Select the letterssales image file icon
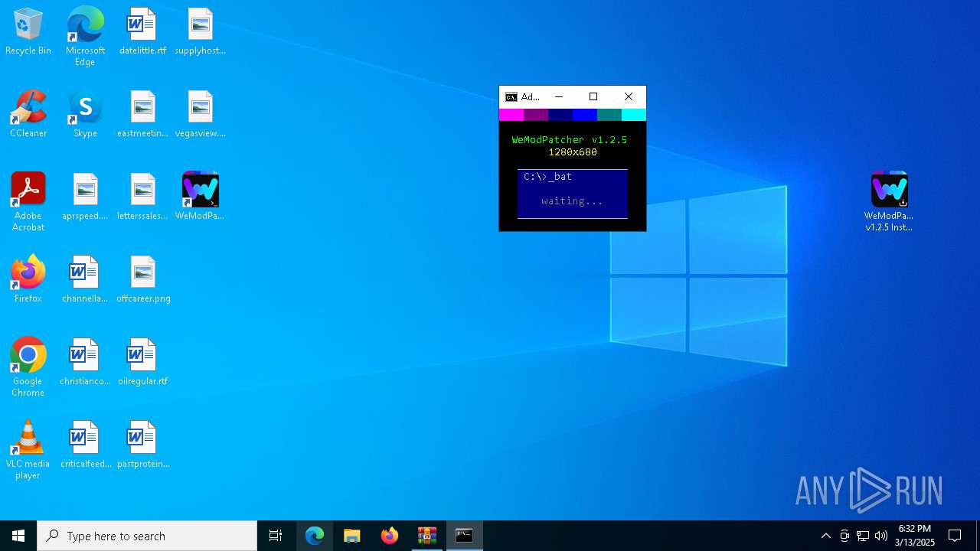Screen dimensions: 980x551 click(x=142, y=197)
